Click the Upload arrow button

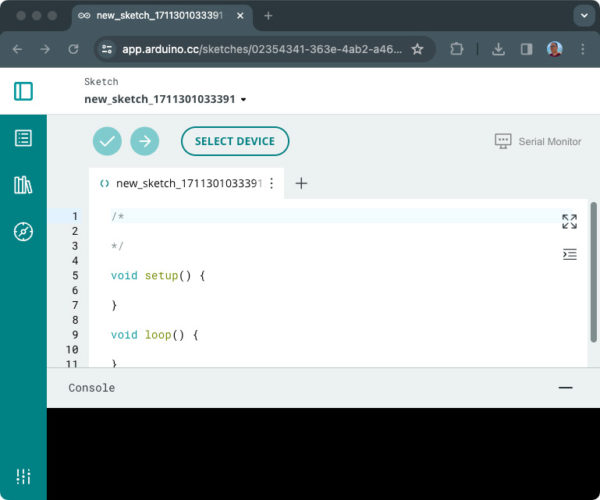click(145, 141)
